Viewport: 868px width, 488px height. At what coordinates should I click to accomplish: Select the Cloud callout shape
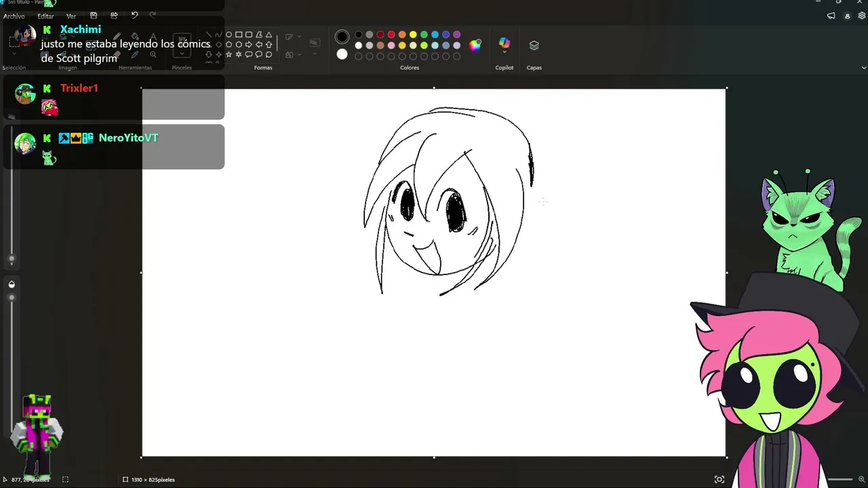[x=269, y=55]
